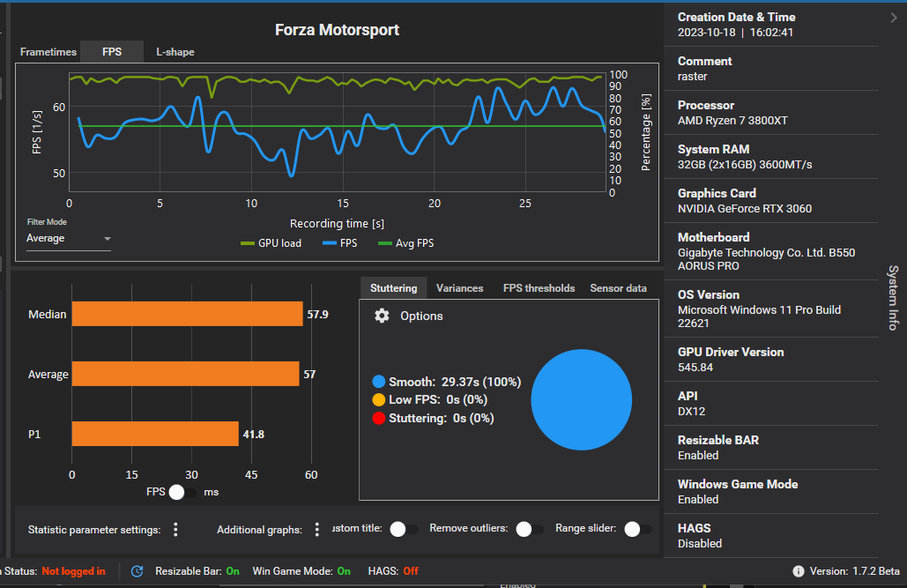This screenshot has height=588, width=907.
Task: Click the API value DX12
Action: (691, 412)
